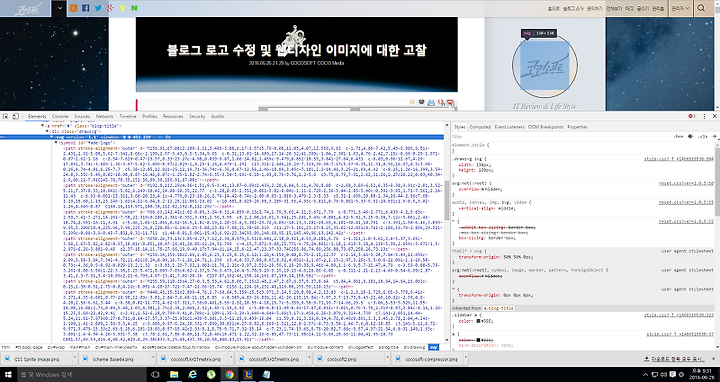Collapse the symbol fade-logo node

point(56,143)
